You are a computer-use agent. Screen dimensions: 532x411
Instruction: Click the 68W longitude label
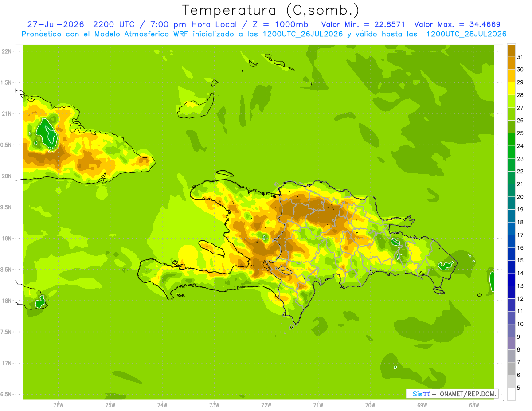pyautogui.click(x=474, y=405)
